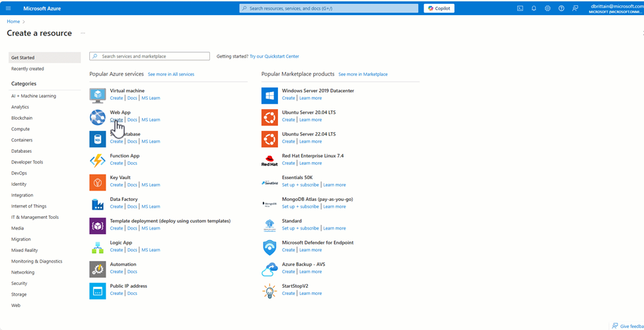The height and width of the screenshot is (330, 644).
Task: Click the Virtual machine icon
Action: pyautogui.click(x=98, y=95)
